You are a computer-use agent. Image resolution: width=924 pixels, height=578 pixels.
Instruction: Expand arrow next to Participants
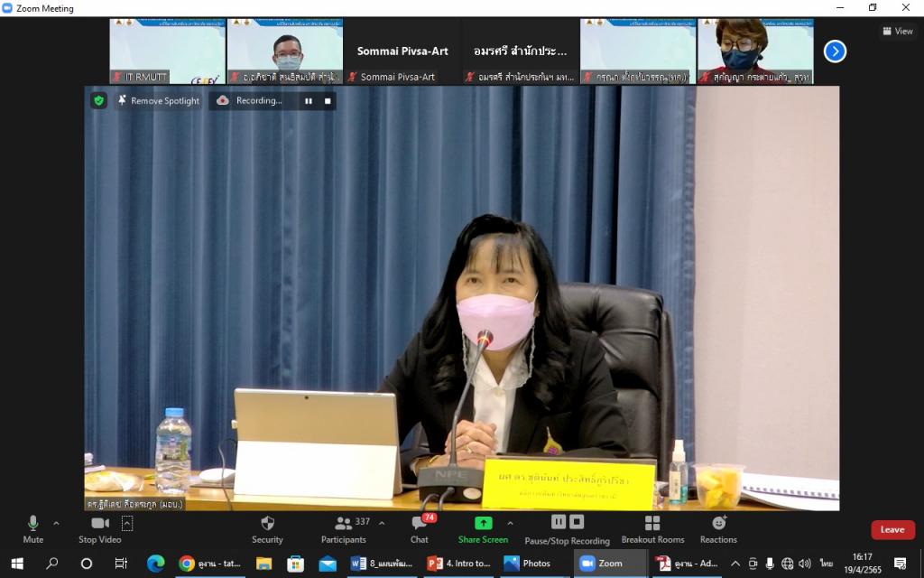(x=382, y=523)
